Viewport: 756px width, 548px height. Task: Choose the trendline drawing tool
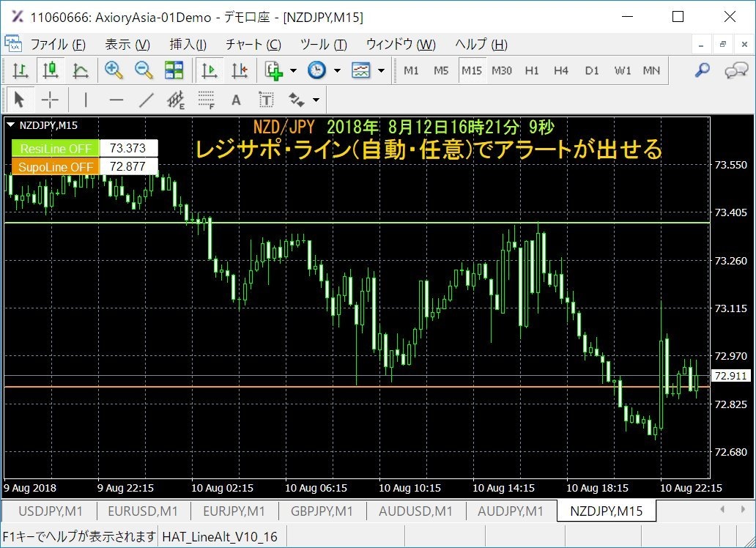(x=146, y=100)
